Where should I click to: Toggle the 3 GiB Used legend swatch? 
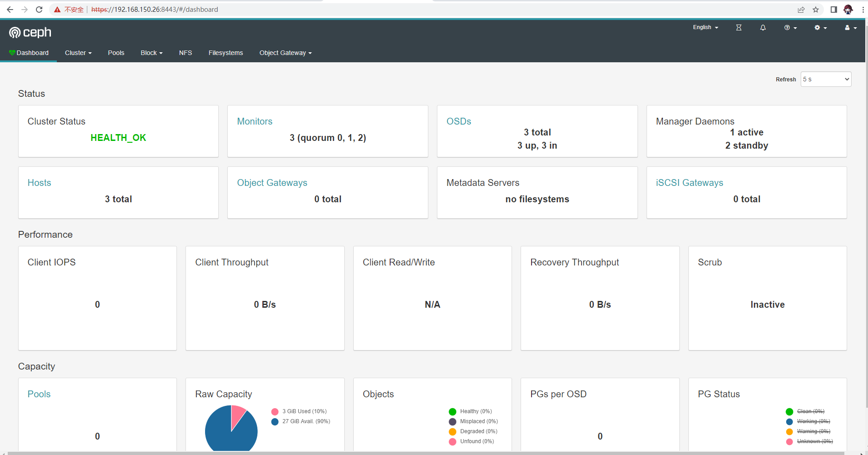[275, 412]
